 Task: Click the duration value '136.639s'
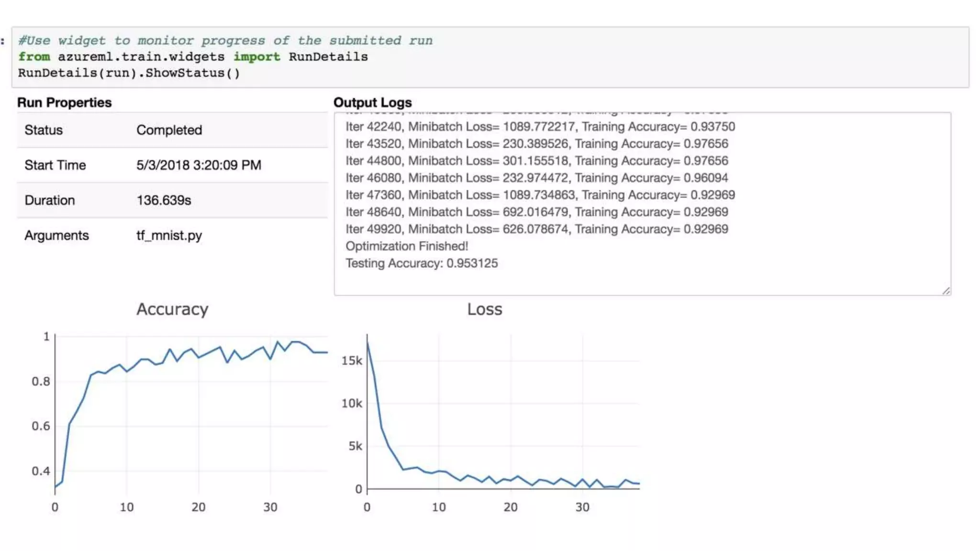click(164, 200)
